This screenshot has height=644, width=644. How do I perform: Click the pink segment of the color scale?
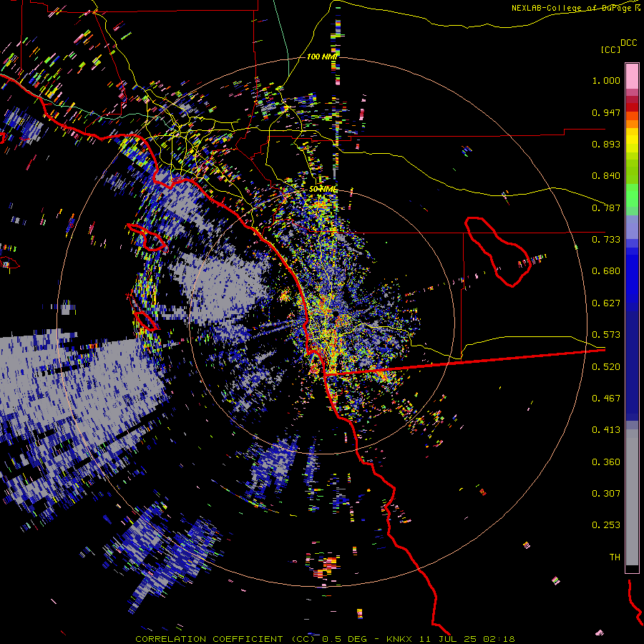pyautogui.click(x=632, y=76)
